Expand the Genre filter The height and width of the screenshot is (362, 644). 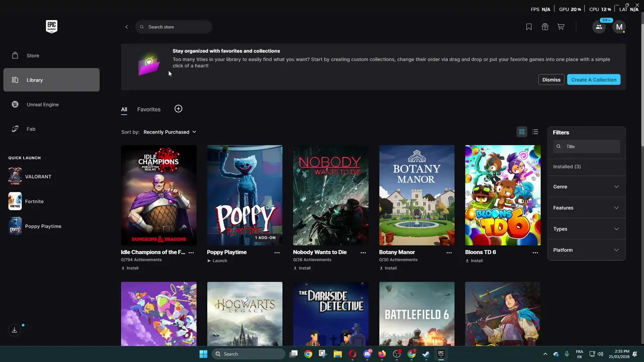tap(586, 187)
